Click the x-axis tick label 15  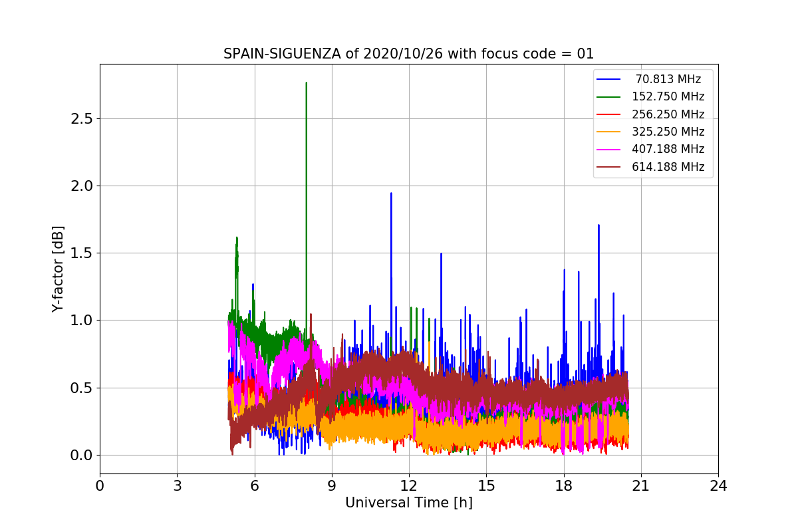pyautogui.click(x=486, y=486)
